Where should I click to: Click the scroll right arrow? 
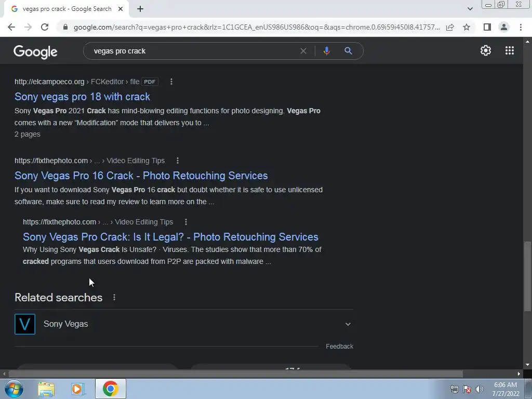(519, 374)
